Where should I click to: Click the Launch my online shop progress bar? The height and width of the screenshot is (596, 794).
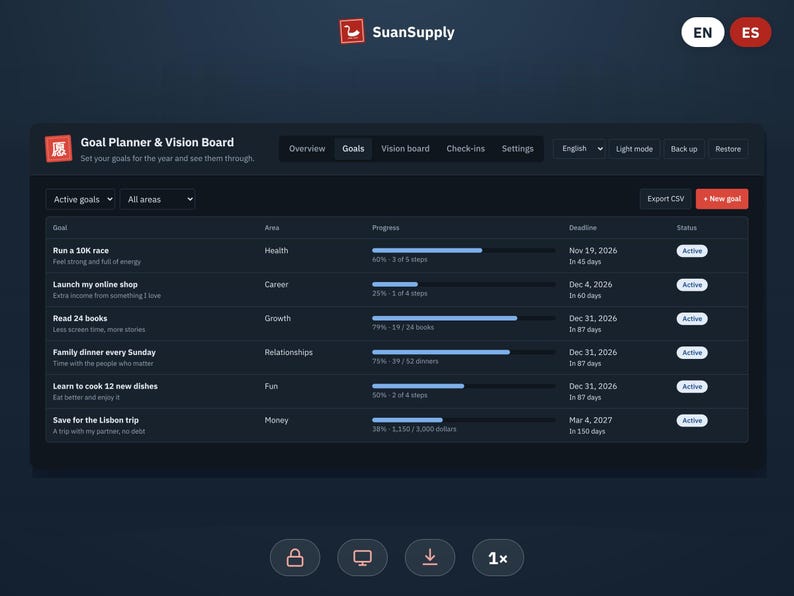point(463,284)
